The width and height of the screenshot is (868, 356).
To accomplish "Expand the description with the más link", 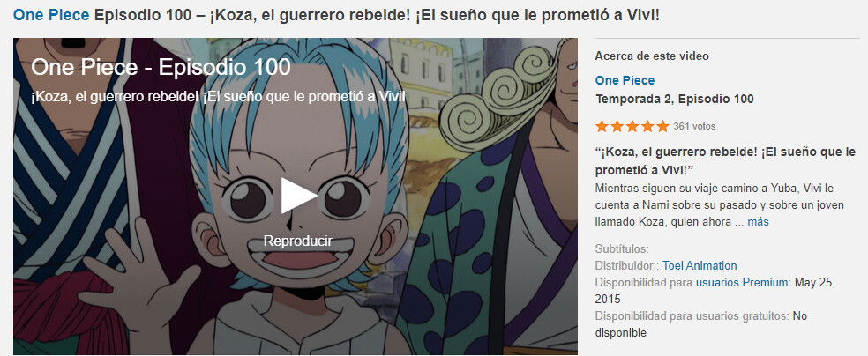I will tap(758, 222).
